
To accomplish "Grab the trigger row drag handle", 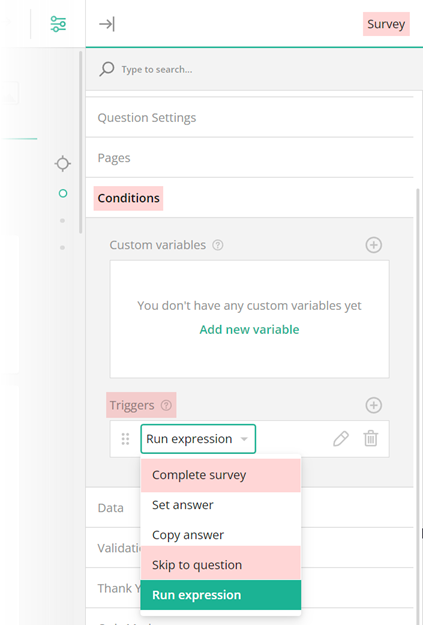I will pos(125,439).
